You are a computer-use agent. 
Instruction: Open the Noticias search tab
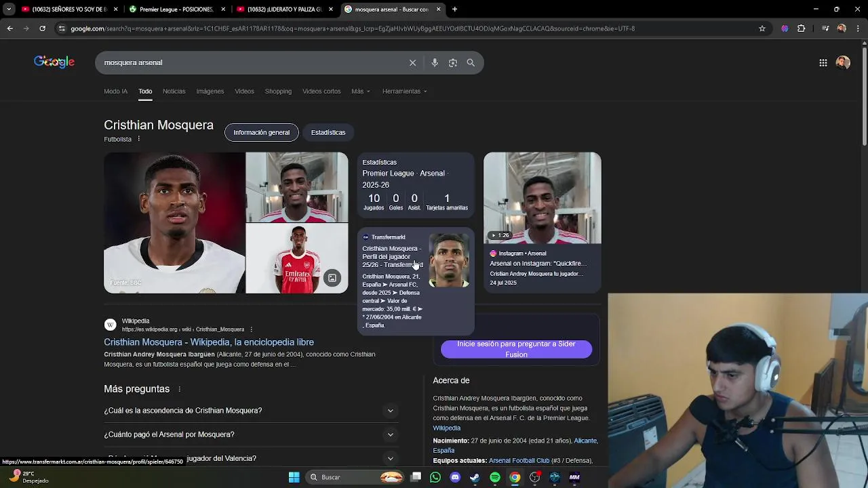tap(174, 91)
